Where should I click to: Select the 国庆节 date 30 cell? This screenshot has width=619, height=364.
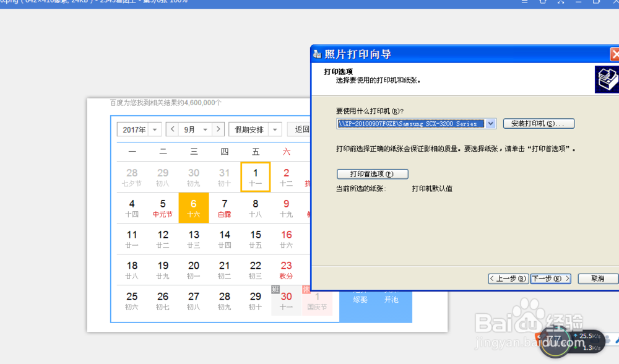point(285,300)
